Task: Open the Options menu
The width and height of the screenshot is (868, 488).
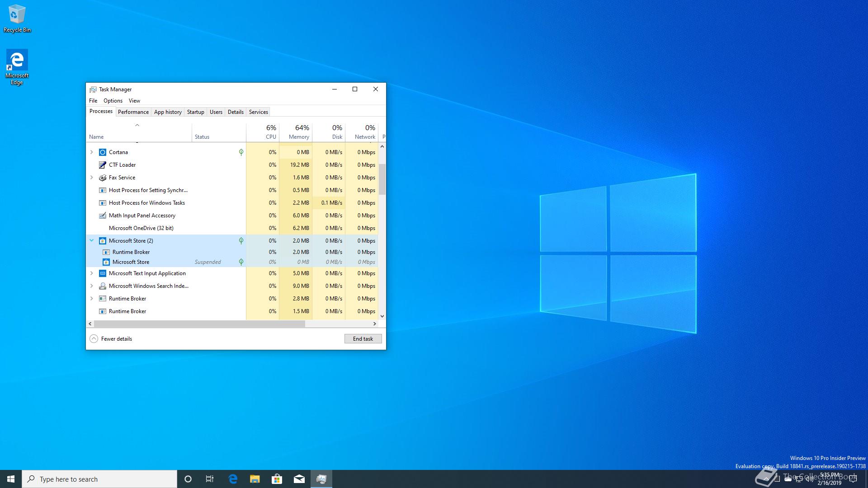Action: click(x=113, y=101)
